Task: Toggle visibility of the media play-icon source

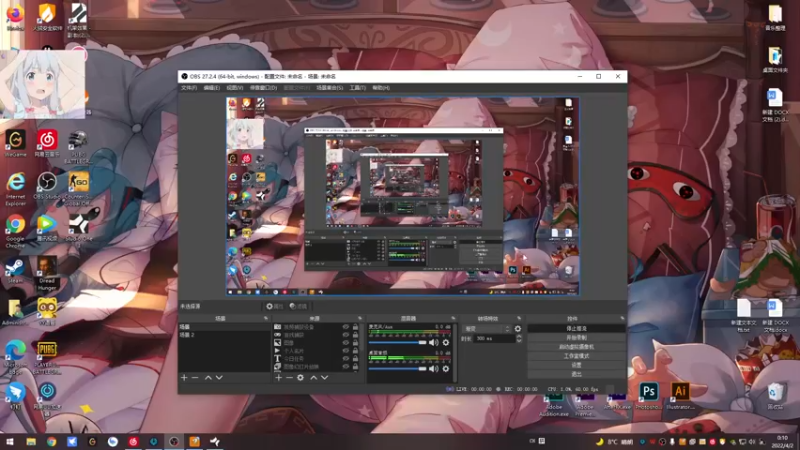Action: click(345, 351)
